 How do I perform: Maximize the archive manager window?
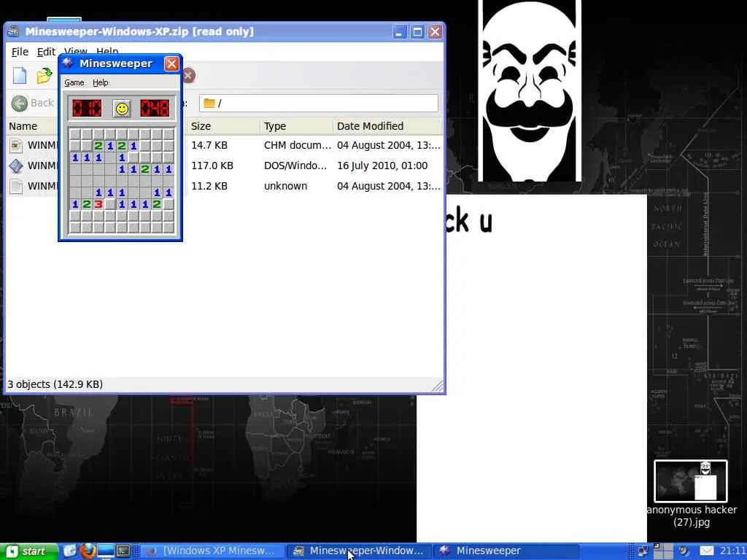(417, 32)
